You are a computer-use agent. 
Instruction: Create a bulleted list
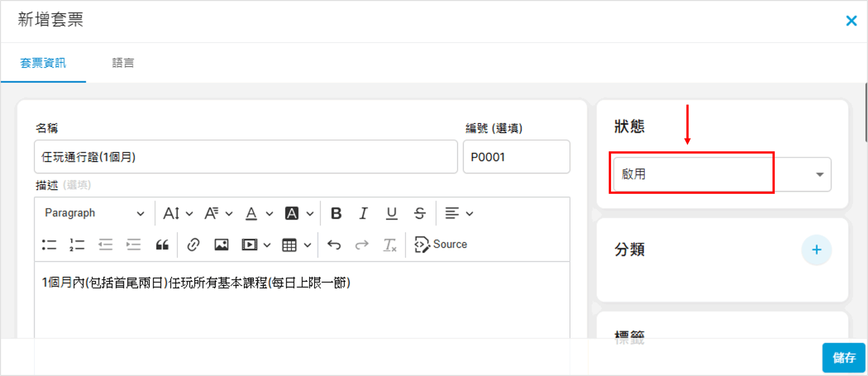click(49, 245)
